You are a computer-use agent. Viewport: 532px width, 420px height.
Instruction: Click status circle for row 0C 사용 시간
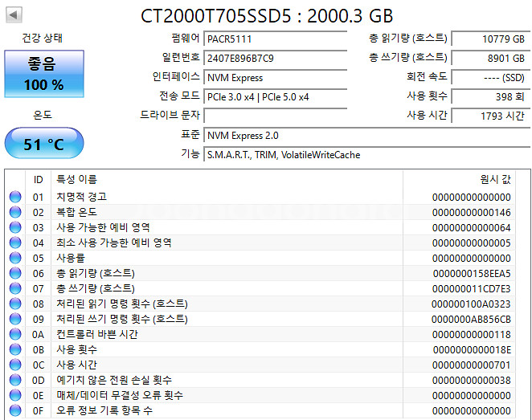pos(15,365)
